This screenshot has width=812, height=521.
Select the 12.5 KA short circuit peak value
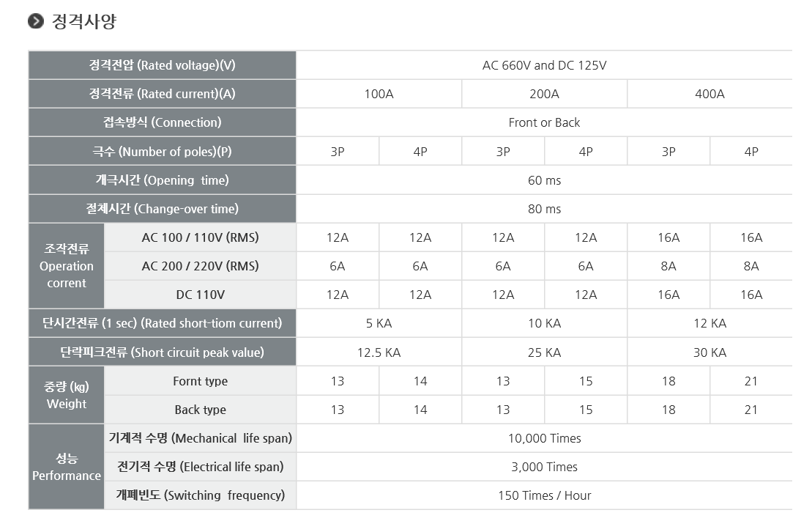pos(379,352)
